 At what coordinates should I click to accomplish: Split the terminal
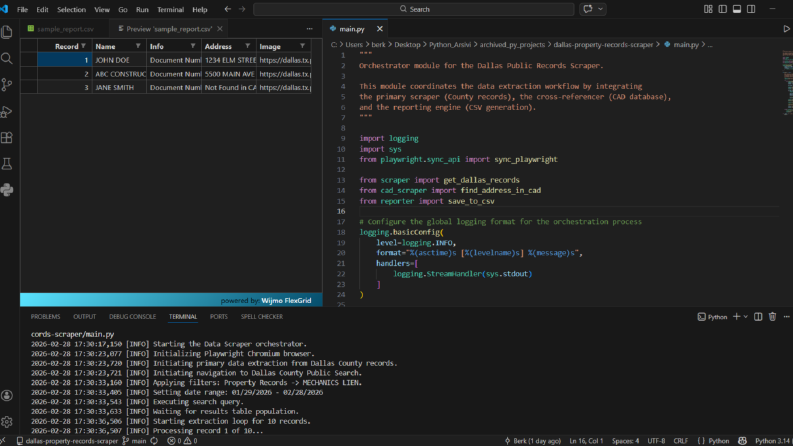[758, 317]
